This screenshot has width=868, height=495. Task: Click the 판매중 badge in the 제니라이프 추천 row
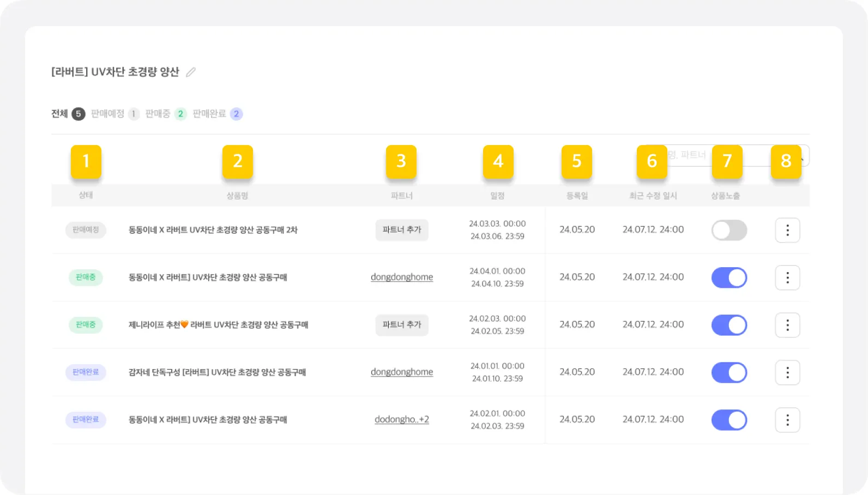point(86,325)
